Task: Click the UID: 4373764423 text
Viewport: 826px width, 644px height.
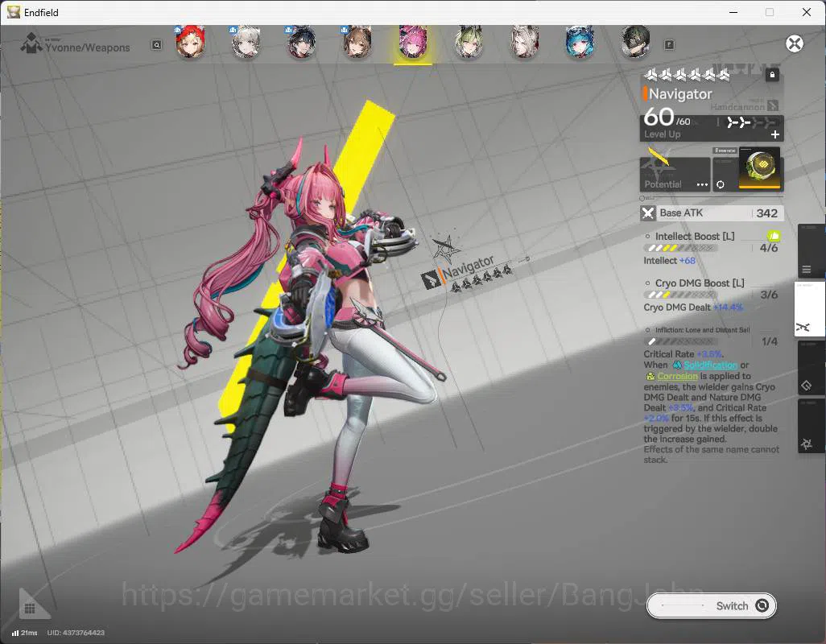Action: pos(76,633)
